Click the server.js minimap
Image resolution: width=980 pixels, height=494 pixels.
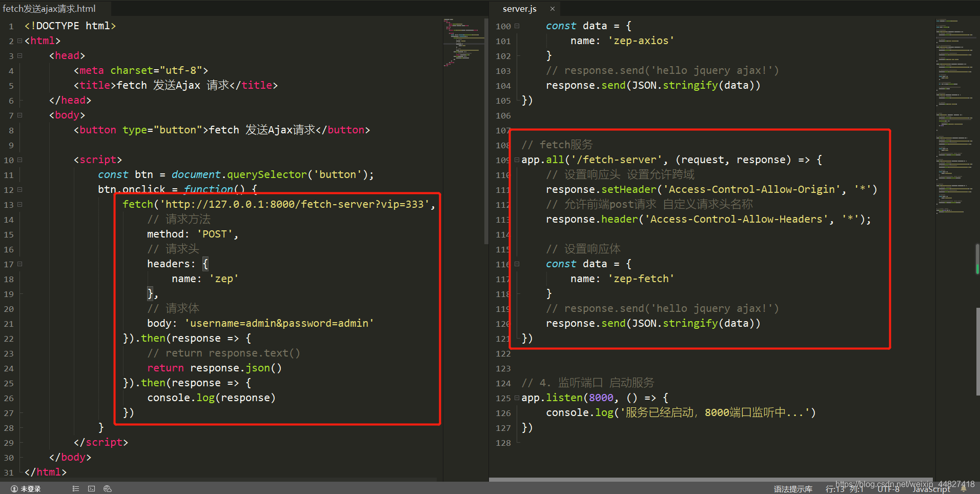(x=955, y=115)
